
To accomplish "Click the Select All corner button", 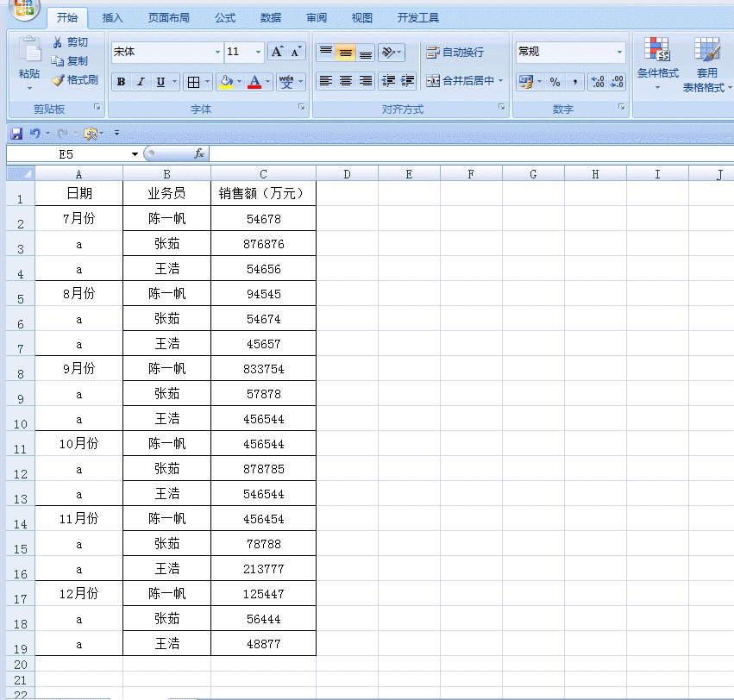I will click(x=21, y=173).
